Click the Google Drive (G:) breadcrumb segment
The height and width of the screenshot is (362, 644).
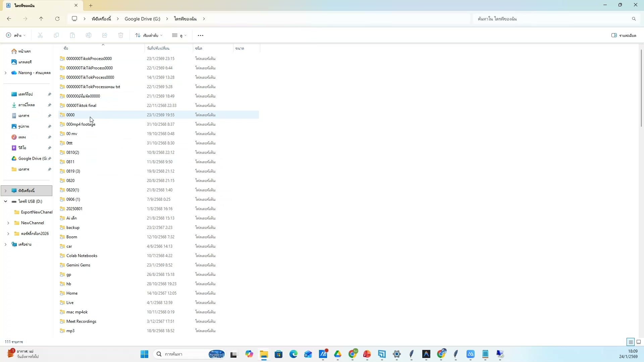pyautogui.click(x=142, y=19)
